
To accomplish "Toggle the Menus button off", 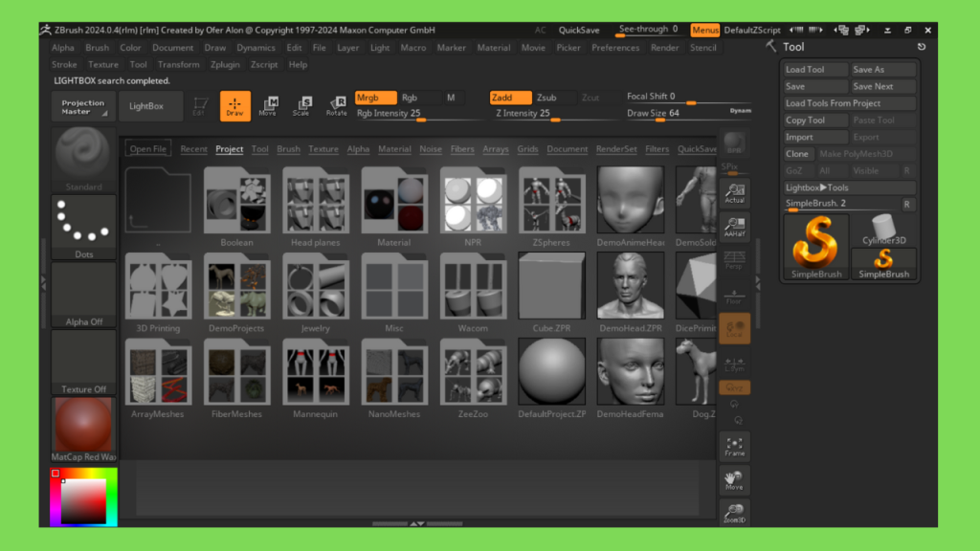I will tap(704, 31).
